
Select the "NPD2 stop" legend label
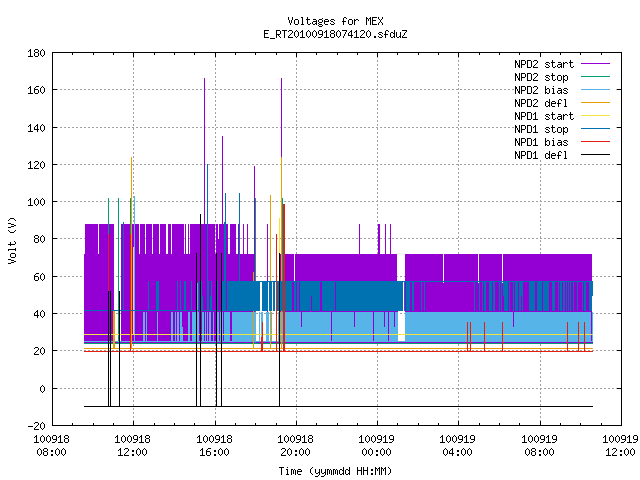[x=541, y=77]
